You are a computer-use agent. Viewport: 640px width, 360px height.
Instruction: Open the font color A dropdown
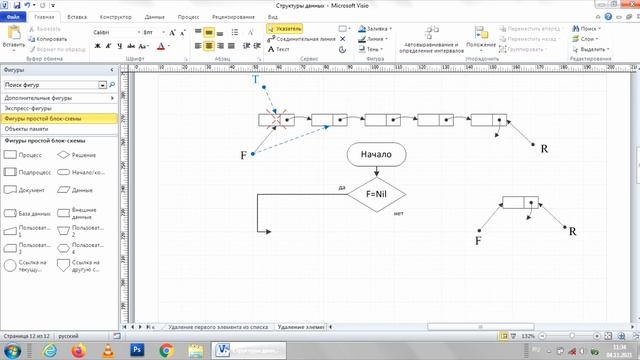pyautogui.click(x=169, y=46)
